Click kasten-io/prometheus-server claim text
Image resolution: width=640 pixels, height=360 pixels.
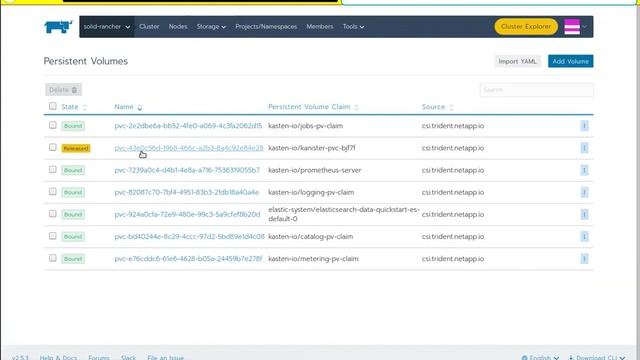click(315, 170)
